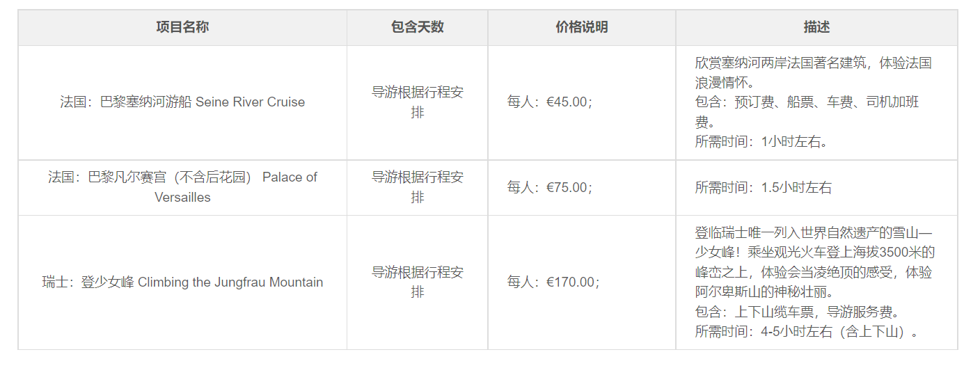Select the €170.00 price cell
980x375 pixels.
coord(553,282)
